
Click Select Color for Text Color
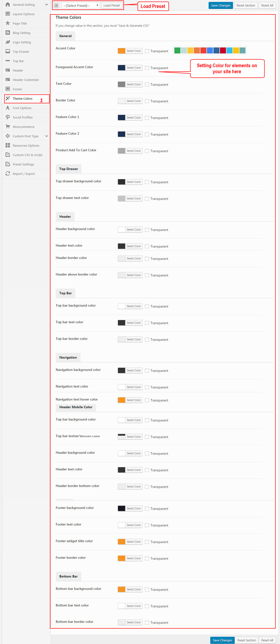click(134, 84)
